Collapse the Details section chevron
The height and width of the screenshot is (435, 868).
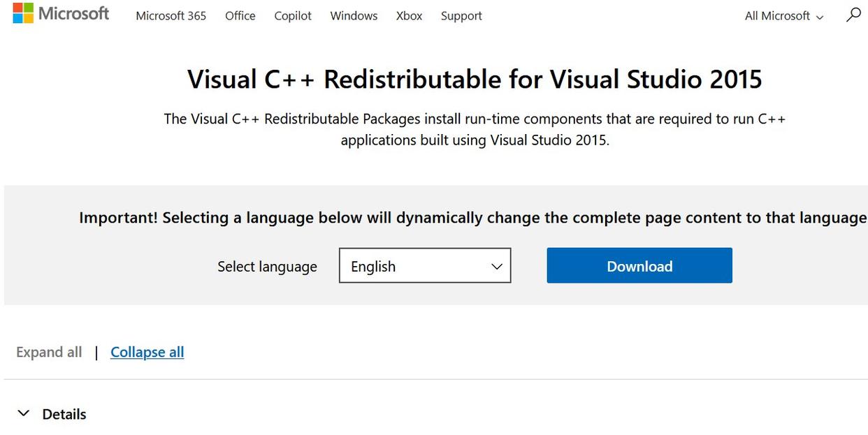(24, 413)
